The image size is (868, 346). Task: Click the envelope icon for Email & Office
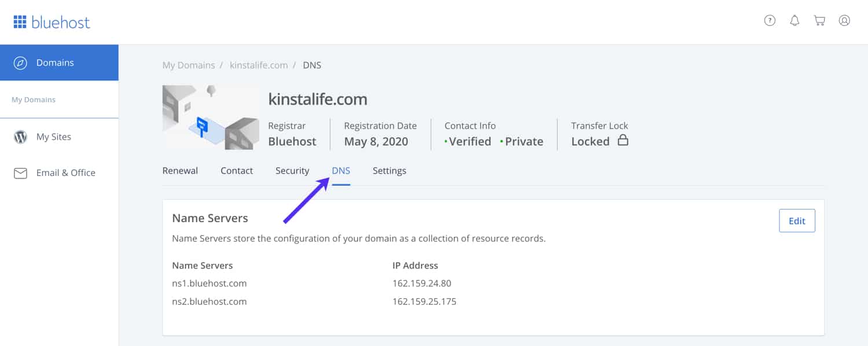pyautogui.click(x=21, y=172)
